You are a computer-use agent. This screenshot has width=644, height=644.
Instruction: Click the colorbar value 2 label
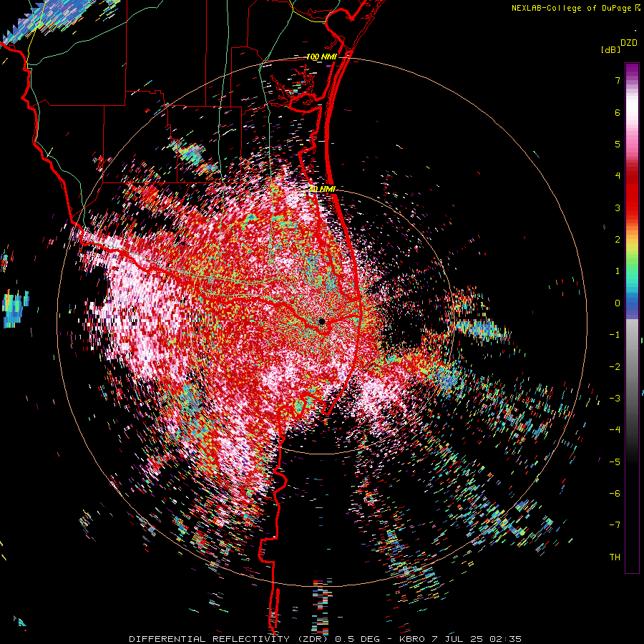point(618,240)
